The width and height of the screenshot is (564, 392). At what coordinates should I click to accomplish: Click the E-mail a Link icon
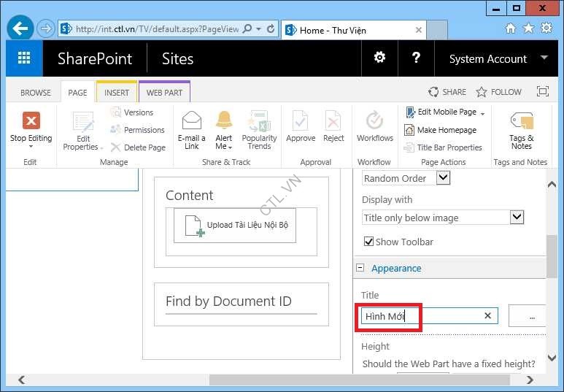tap(191, 121)
